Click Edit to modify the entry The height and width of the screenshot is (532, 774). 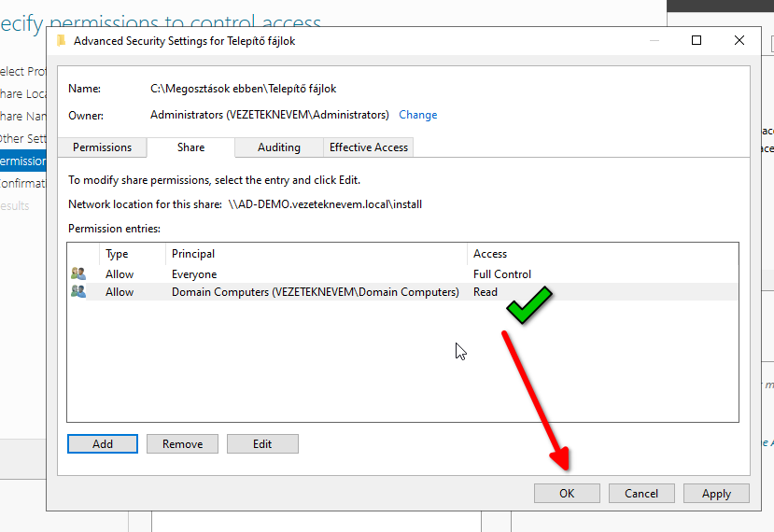tap(262, 444)
